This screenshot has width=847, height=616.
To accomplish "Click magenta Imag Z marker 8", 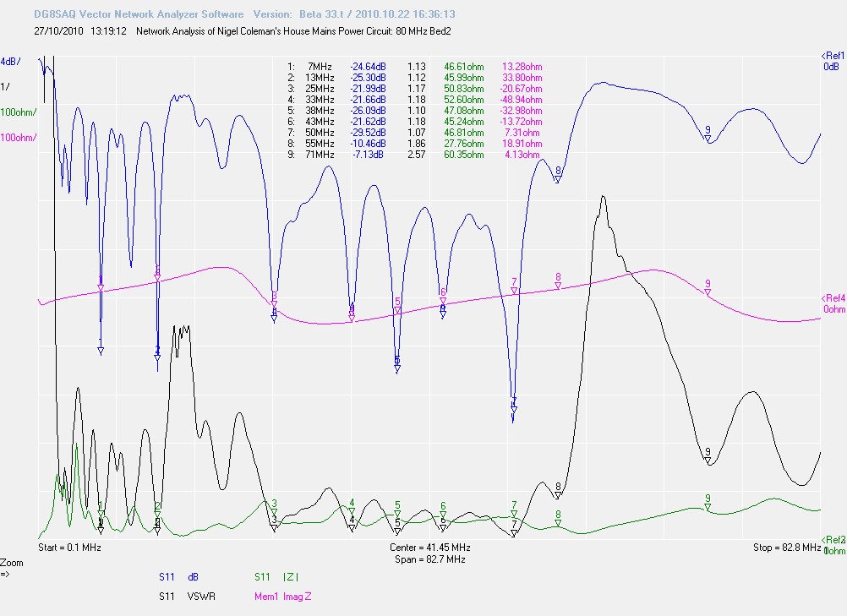I will point(558,286).
